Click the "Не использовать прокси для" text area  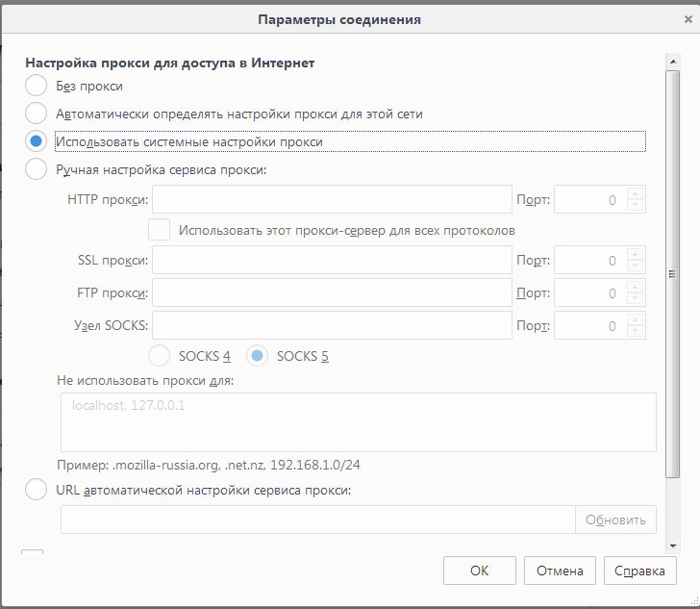(x=359, y=422)
